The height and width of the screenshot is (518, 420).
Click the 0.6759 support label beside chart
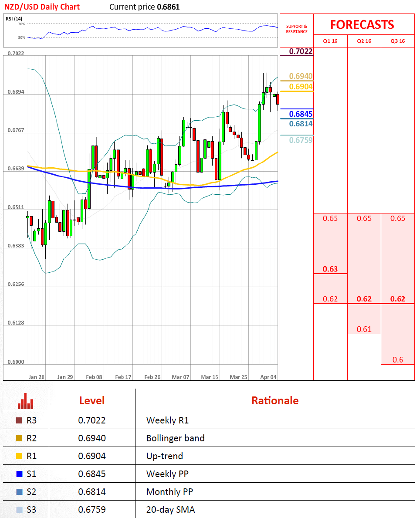pyautogui.click(x=301, y=140)
